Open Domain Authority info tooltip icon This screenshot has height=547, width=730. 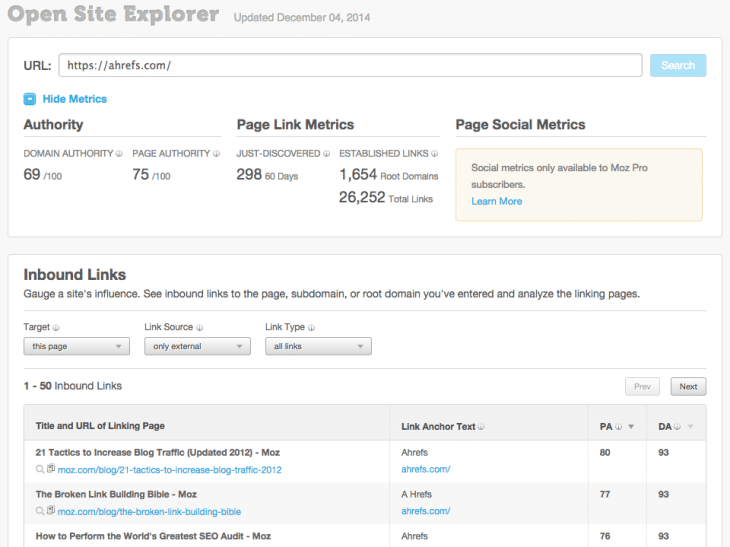coord(119,154)
